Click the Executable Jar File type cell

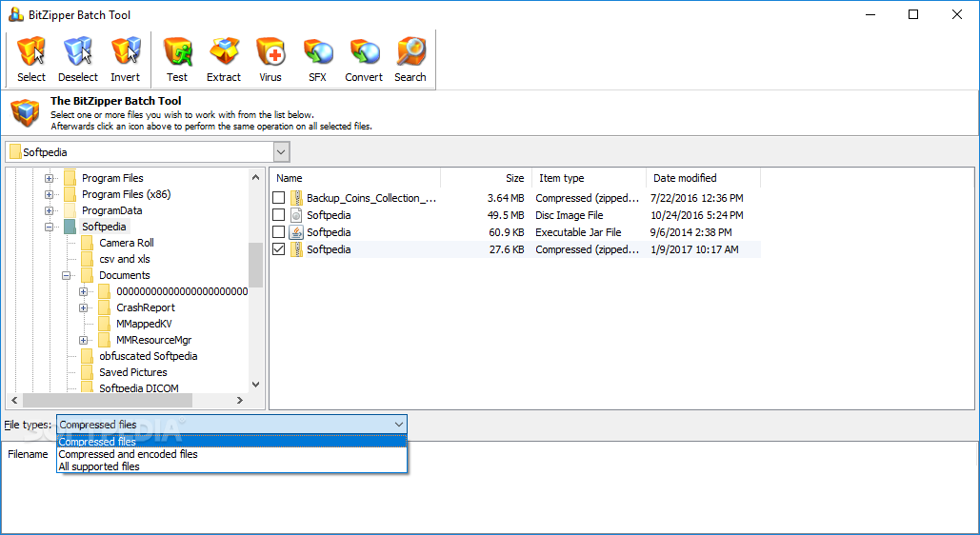[x=578, y=232]
